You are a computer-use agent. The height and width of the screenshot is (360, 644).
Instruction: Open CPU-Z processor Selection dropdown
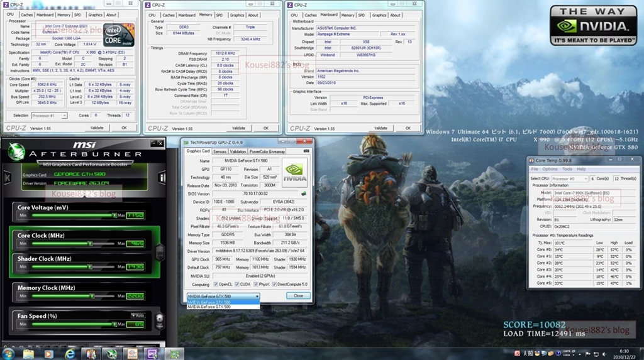click(x=49, y=116)
